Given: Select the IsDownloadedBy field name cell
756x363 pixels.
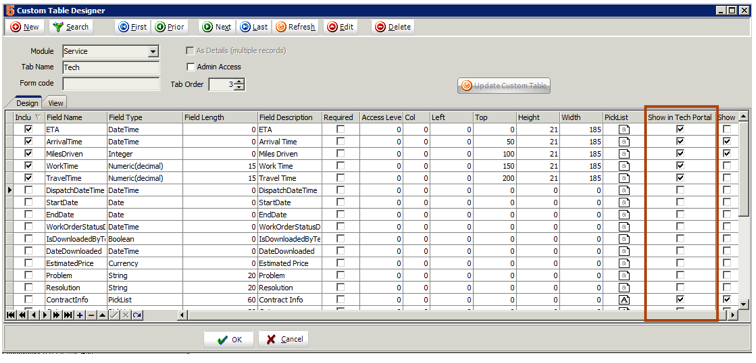Looking at the screenshot, I should 76,239.
